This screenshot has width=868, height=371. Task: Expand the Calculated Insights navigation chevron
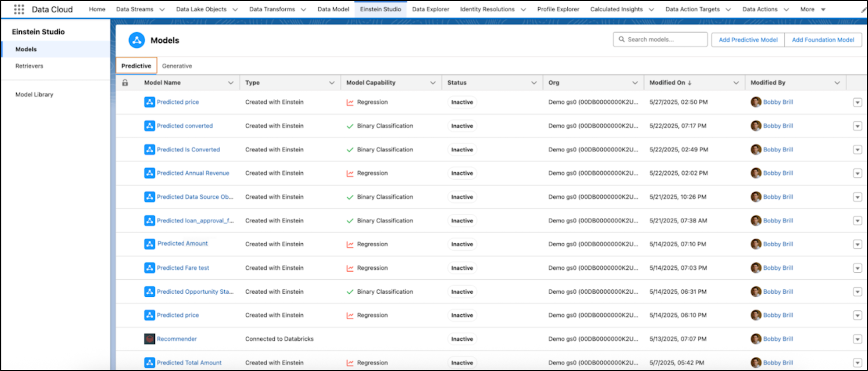(651, 9)
